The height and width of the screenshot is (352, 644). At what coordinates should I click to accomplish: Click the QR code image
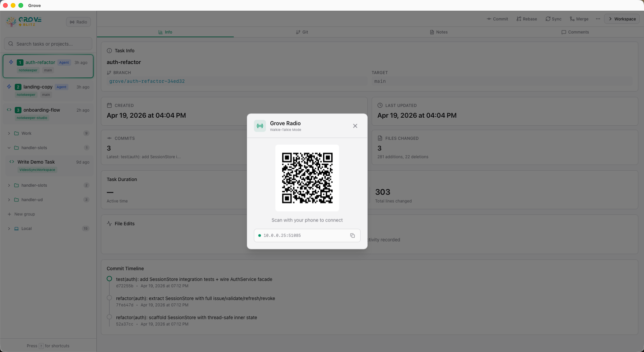pos(307,178)
